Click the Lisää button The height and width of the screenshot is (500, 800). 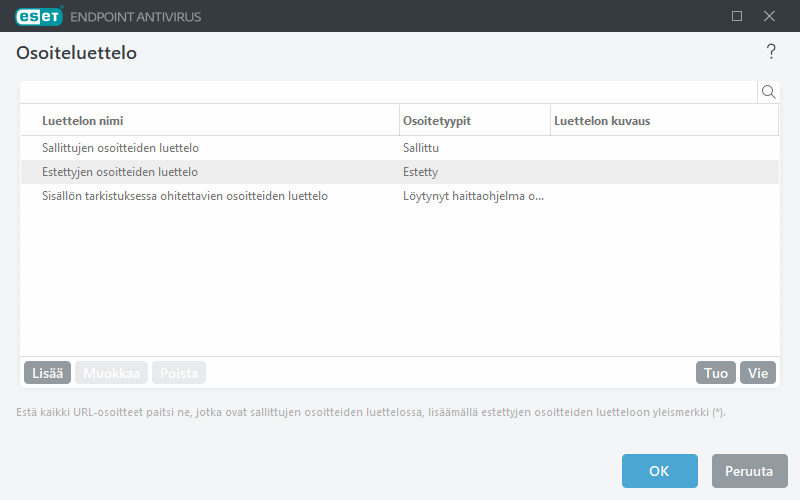(47, 373)
